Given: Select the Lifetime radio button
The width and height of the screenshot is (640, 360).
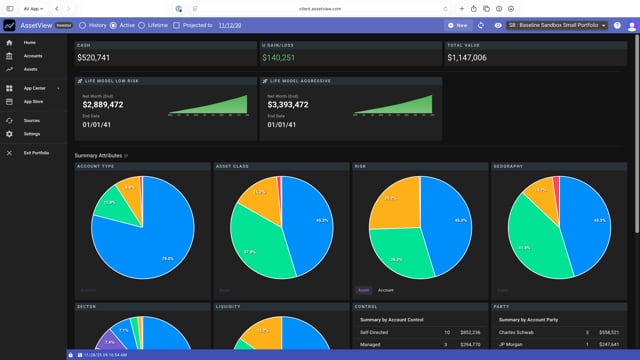Looking at the screenshot, I should click(x=142, y=25).
